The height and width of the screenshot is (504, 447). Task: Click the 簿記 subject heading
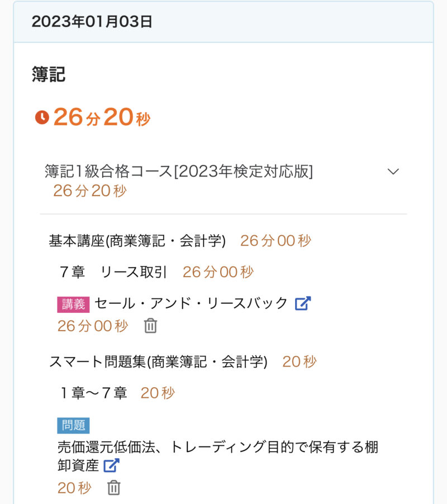pos(49,75)
